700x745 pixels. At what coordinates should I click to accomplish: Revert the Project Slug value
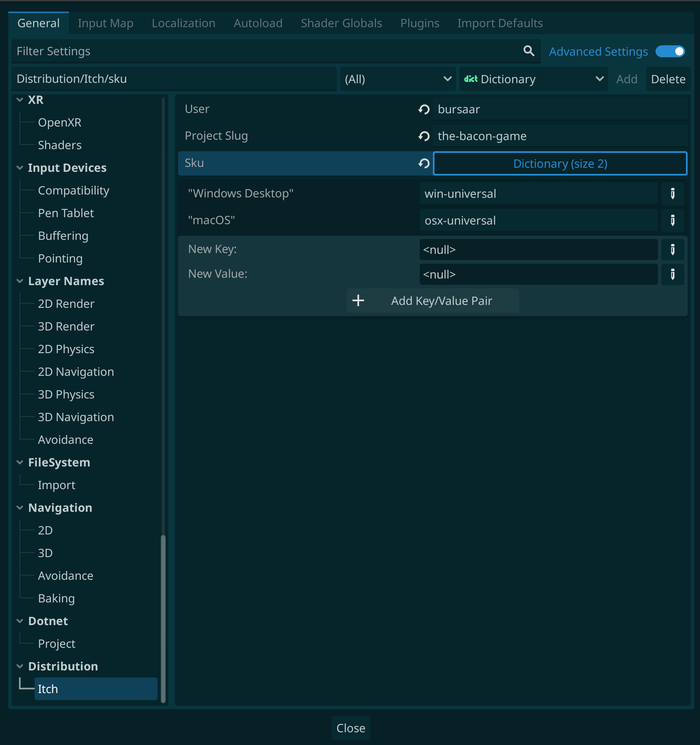click(424, 136)
